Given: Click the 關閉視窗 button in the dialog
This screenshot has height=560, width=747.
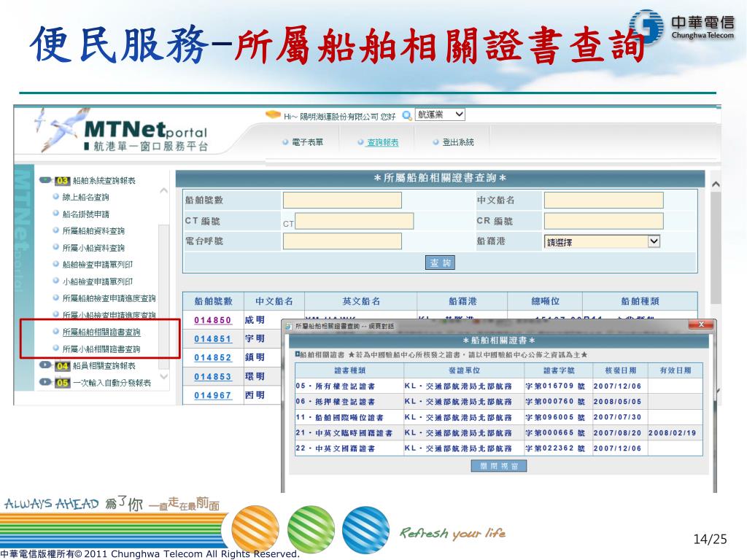Looking at the screenshot, I should 499,466.
